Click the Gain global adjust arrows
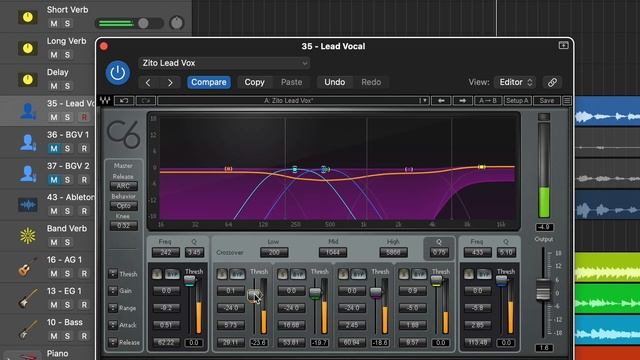640x360 pixels. pos(113,291)
